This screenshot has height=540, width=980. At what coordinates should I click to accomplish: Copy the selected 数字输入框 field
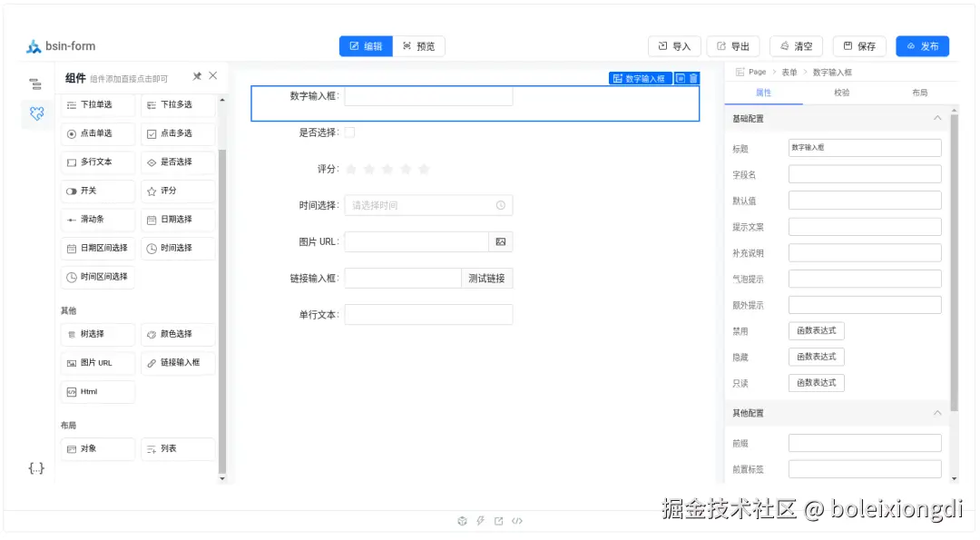pos(681,78)
